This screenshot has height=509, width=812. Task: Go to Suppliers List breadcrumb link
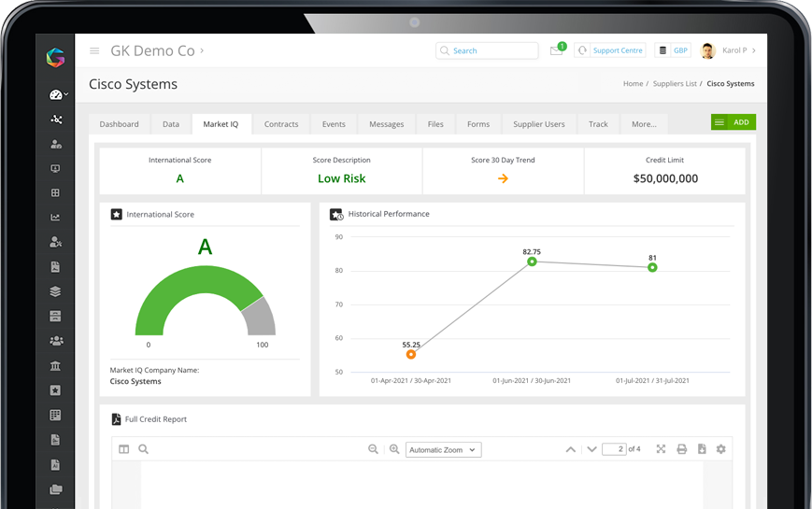point(675,84)
